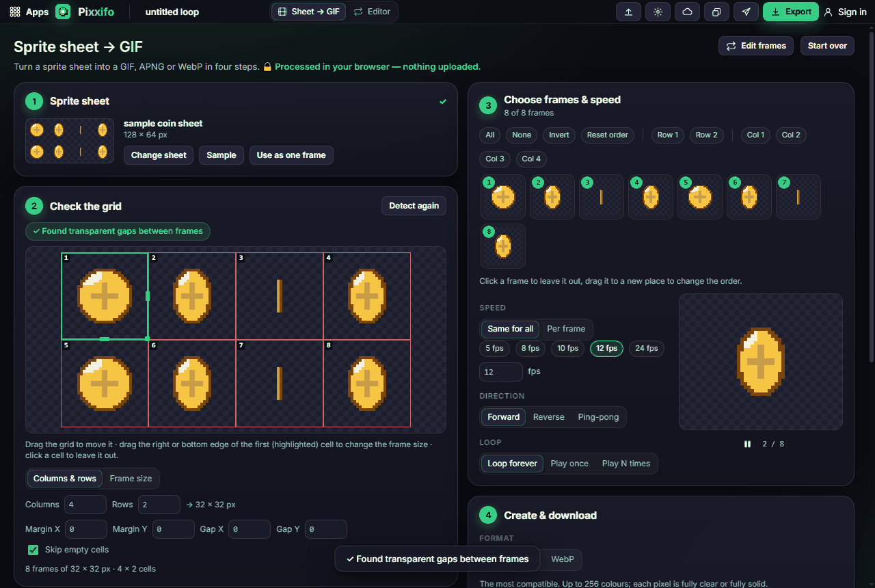Set speed to 5 fps
This screenshot has width=875, height=588.
click(494, 349)
